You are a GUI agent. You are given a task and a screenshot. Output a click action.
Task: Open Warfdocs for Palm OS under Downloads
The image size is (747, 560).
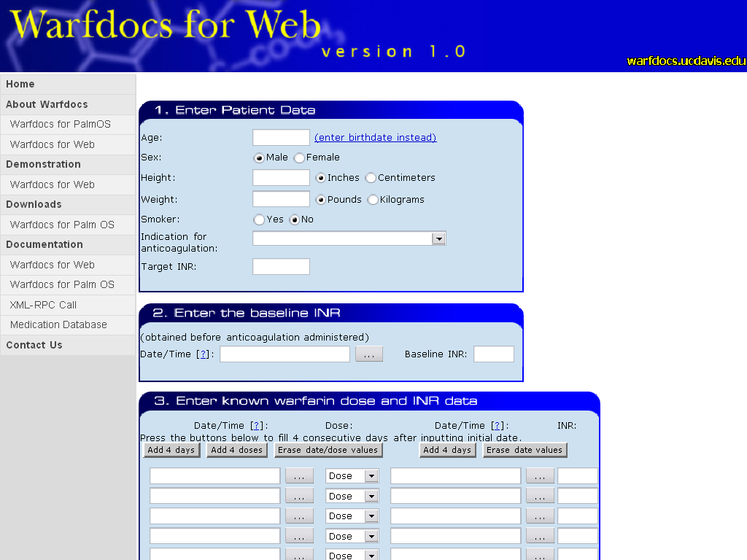(68, 225)
